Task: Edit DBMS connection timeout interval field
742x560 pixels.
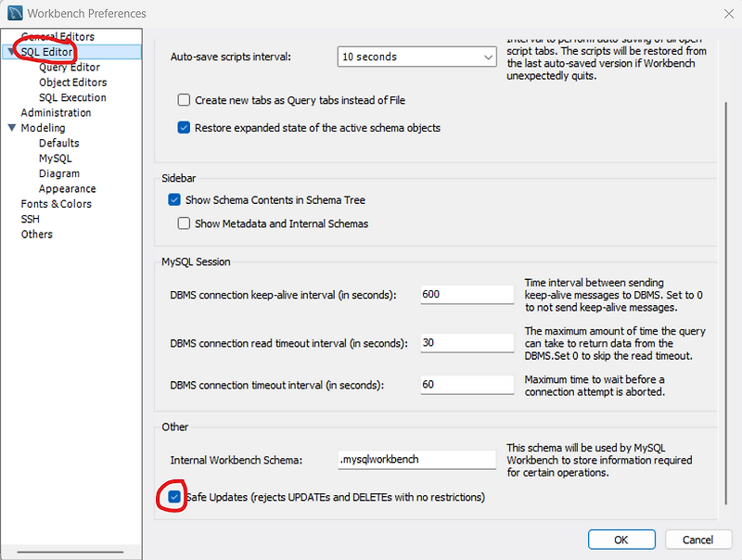Action: [467, 385]
